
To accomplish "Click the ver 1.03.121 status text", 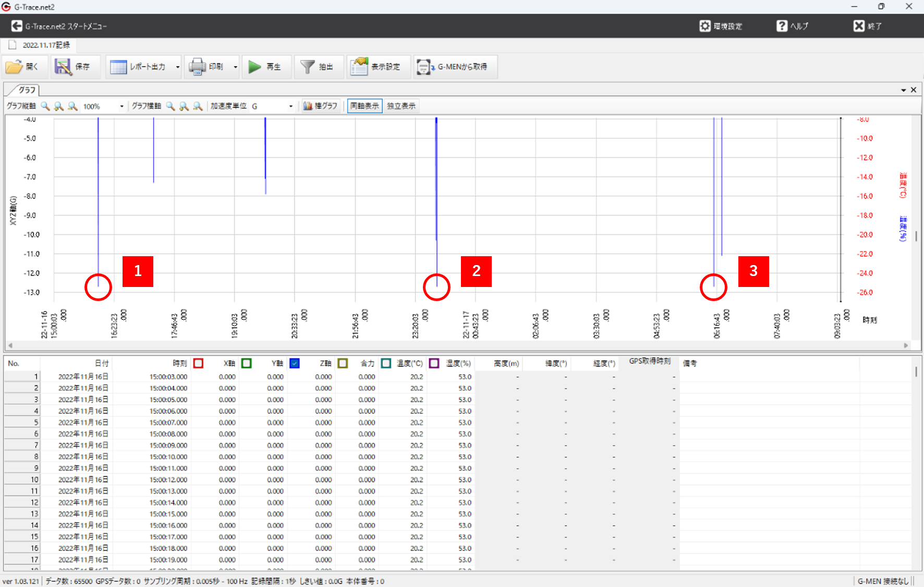I will click(x=21, y=581).
